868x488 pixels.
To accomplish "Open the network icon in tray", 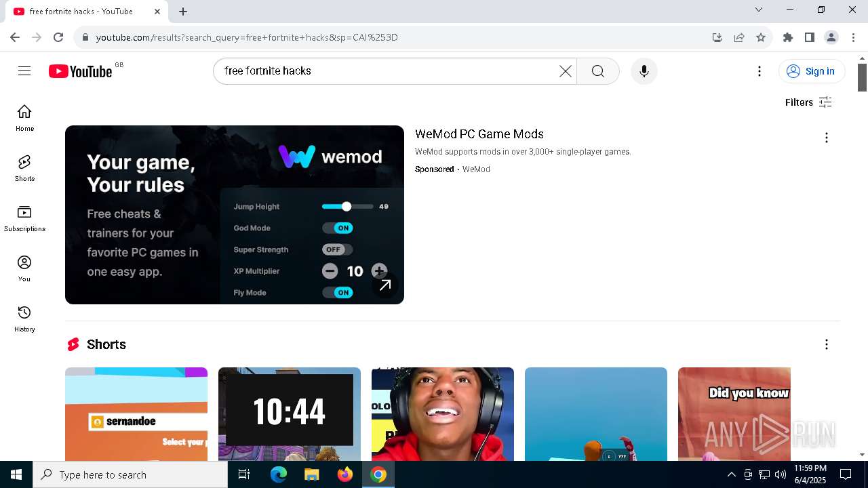I will 764,474.
